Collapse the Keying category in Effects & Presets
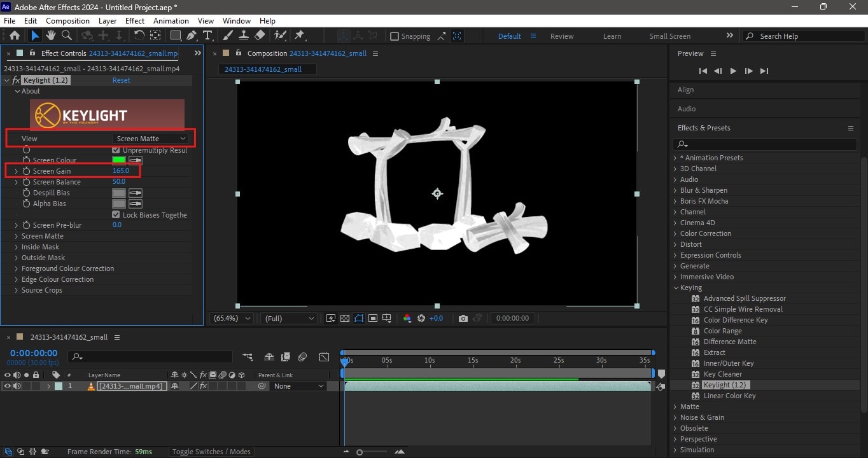 tap(676, 288)
